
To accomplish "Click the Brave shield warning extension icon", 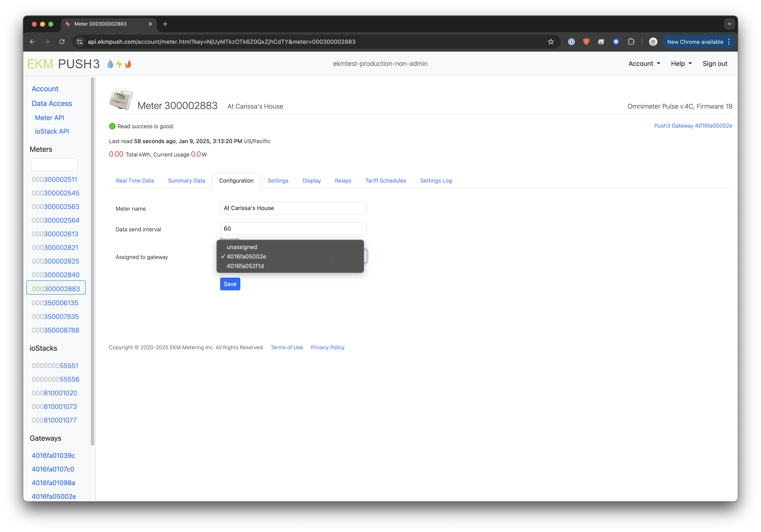I will pyautogui.click(x=586, y=42).
